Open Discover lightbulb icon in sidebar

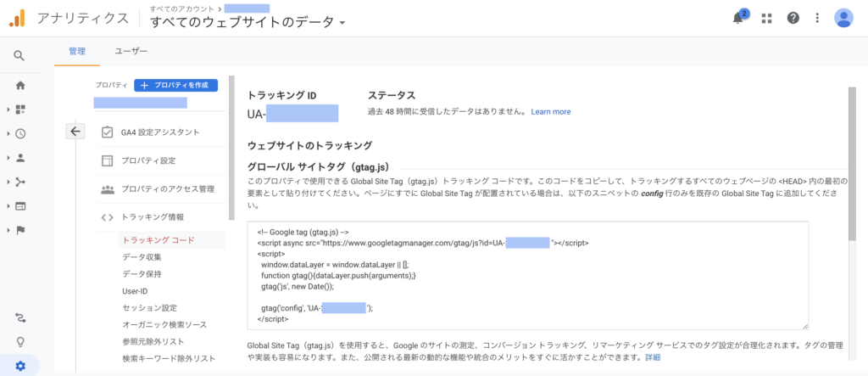point(20,341)
